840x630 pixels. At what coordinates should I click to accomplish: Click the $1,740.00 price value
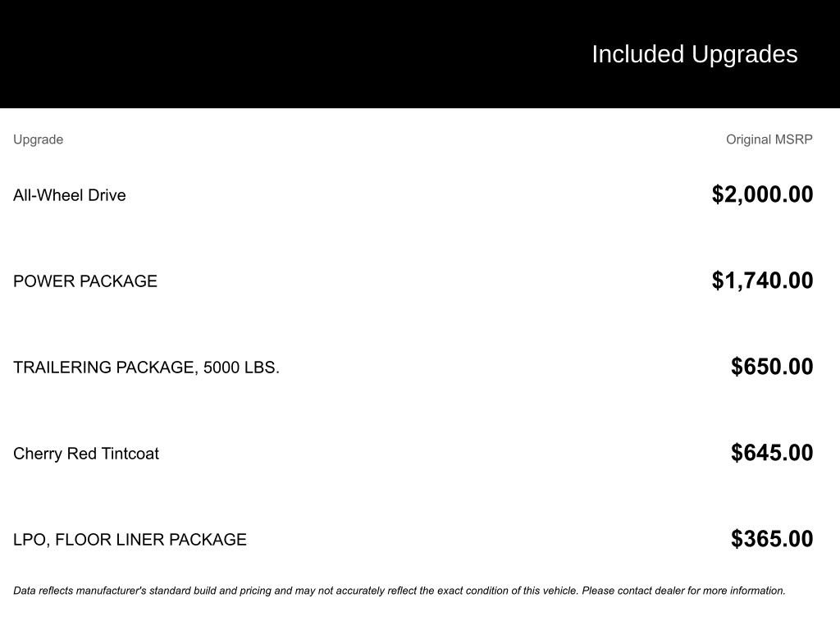(762, 281)
